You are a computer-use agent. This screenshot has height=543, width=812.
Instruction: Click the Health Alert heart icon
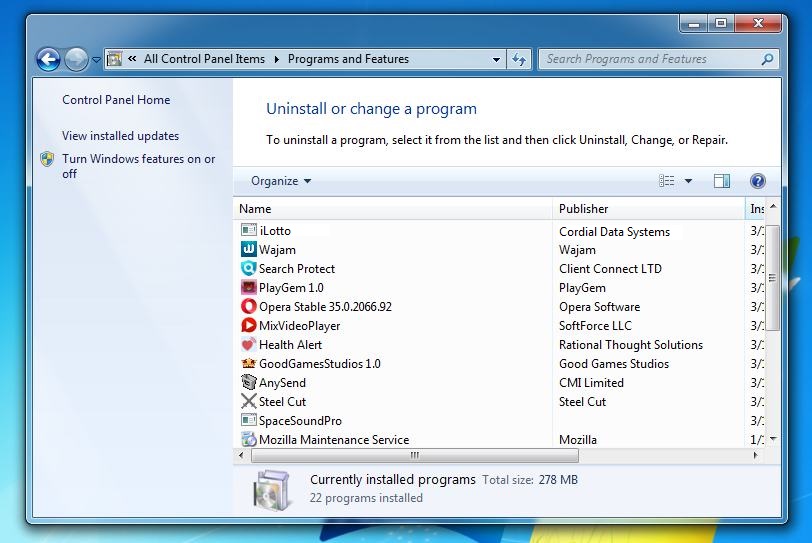click(x=249, y=344)
